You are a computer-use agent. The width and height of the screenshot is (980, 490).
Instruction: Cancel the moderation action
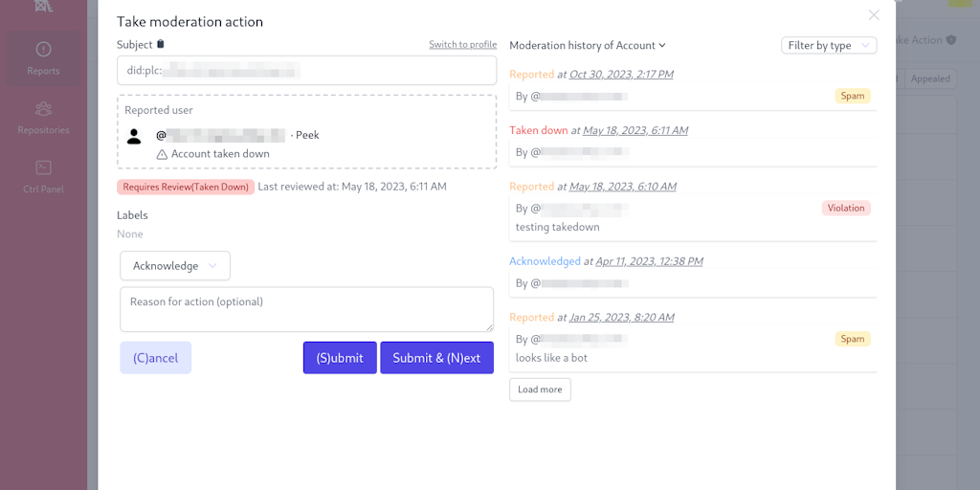(155, 358)
